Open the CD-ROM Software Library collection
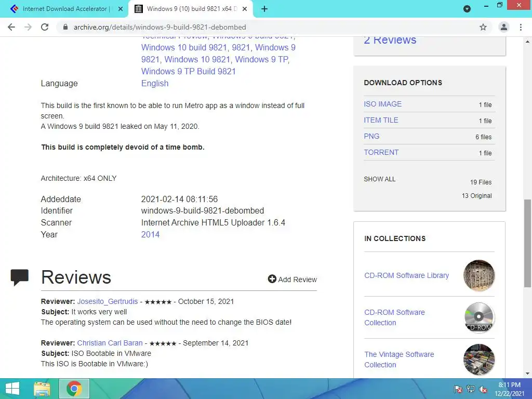Image resolution: width=532 pixels, height=399 pixels. coord(406,275)
